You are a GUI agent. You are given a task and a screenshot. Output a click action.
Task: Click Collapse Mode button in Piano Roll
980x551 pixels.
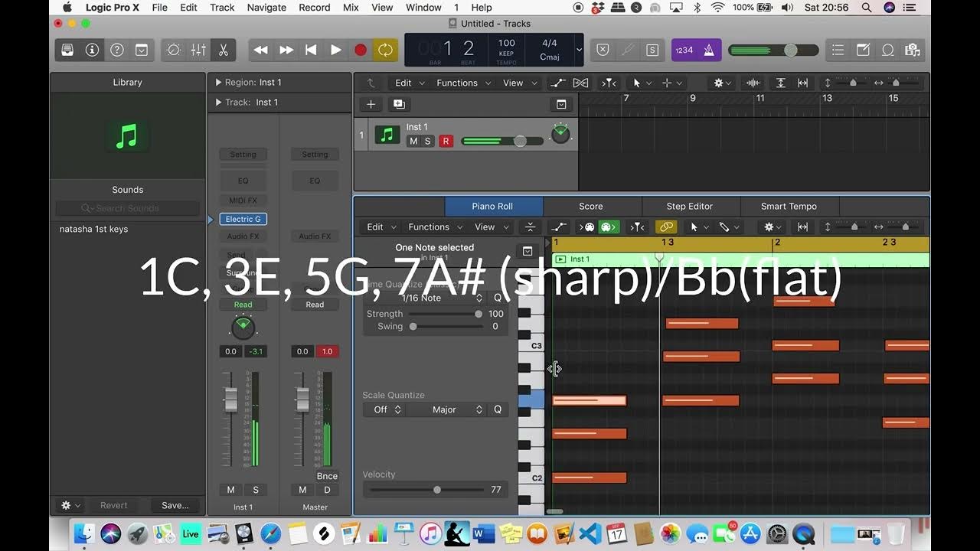point(530,227)
